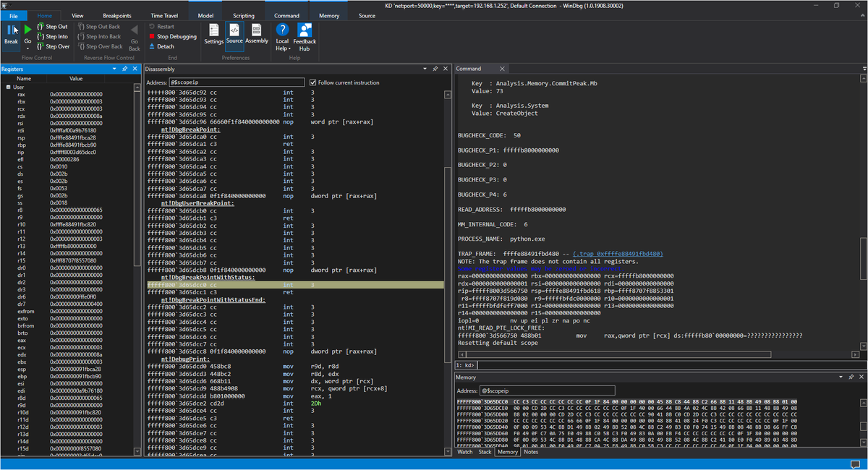Click the Go Back arrow icon
868x470 pixels.
point(135,30)
